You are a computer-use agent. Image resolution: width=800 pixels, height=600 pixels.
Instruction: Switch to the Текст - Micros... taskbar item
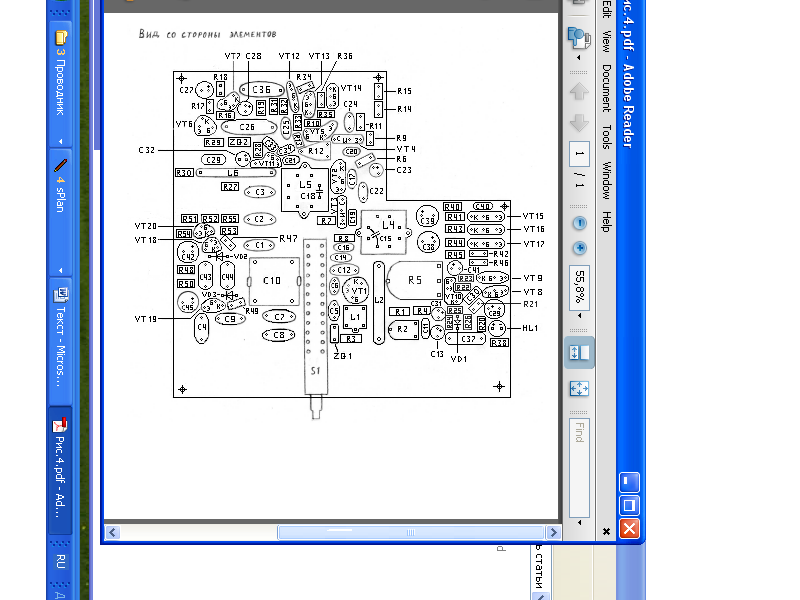click(60, 339)
